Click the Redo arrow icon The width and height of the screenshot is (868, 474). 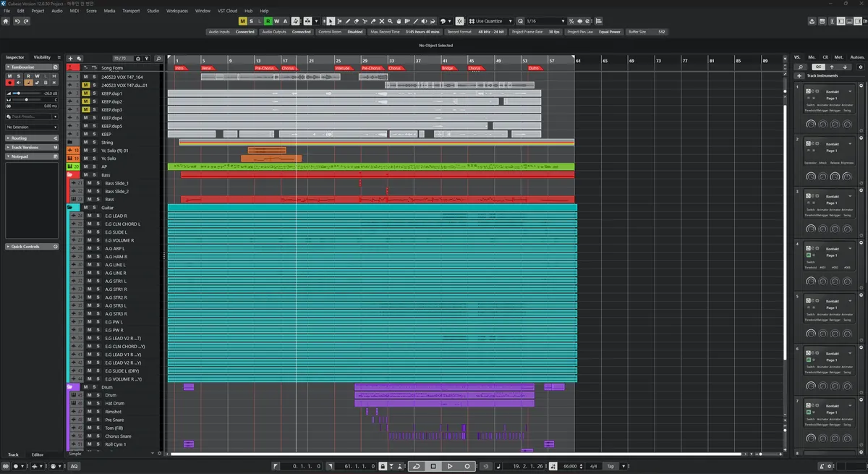pos(26,21)
